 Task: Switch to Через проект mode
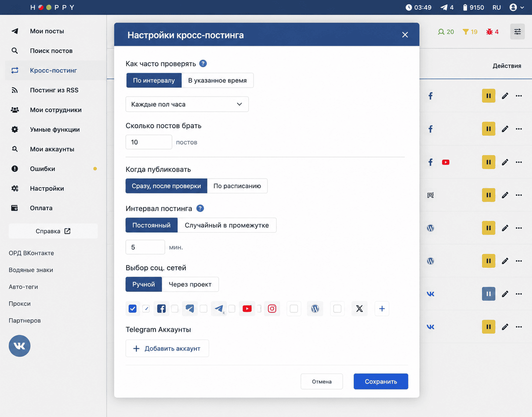coord(190,284)
